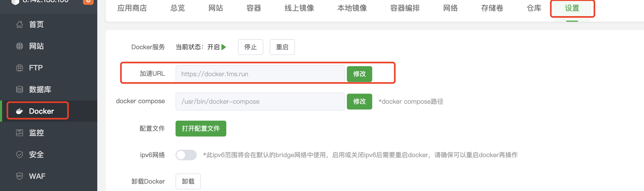Viewport: 644px width, 191px height.
Task: Open the 容器编排 tab
Action: [405, 8]
